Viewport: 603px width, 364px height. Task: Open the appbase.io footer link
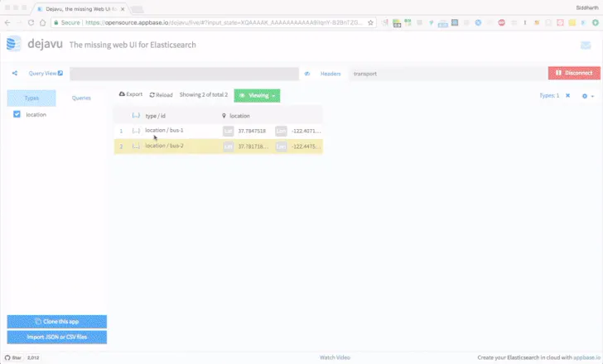coord(586,357)
